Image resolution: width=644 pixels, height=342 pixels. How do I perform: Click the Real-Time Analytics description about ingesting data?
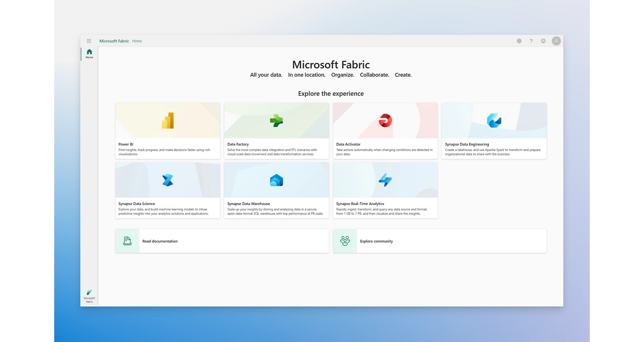click(382, 211)
